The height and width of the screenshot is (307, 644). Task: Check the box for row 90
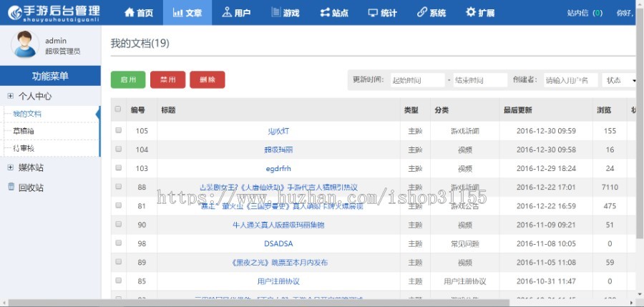118,225
